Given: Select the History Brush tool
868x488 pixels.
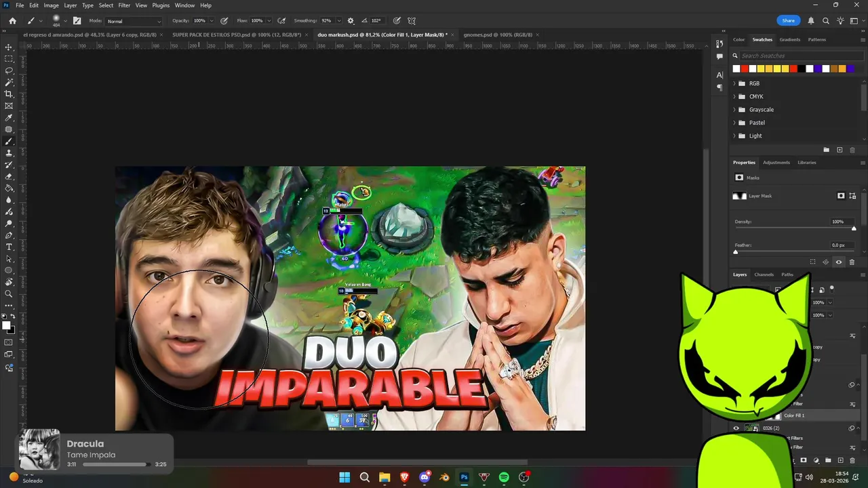Looking at the screenshot, I should pyautogui.click(x=9, y=165).
